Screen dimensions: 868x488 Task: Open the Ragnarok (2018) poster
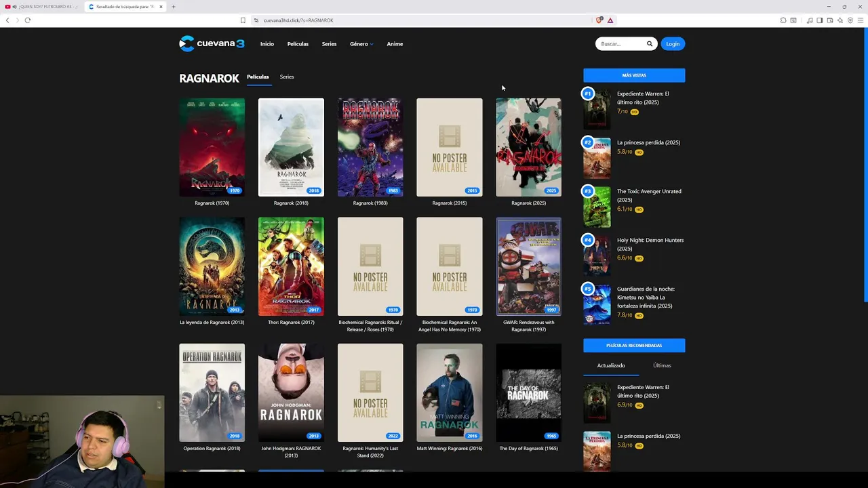click(x=291, y=147)
